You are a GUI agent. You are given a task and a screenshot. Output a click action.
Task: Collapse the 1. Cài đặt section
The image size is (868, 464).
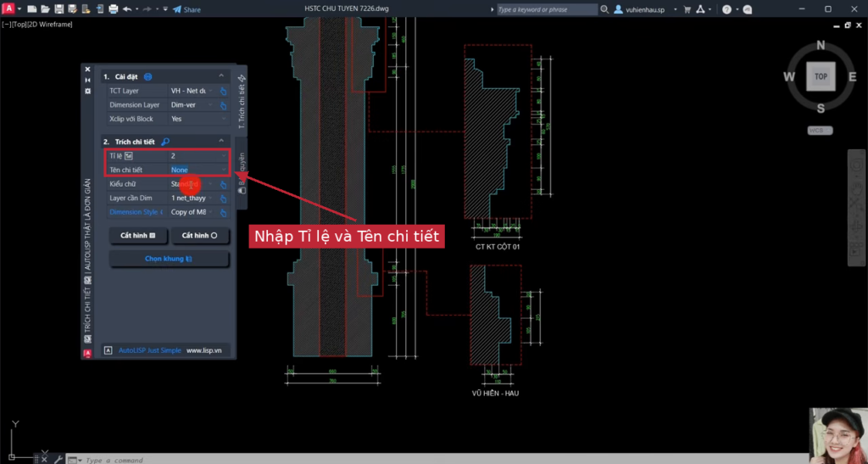(221, 75)
